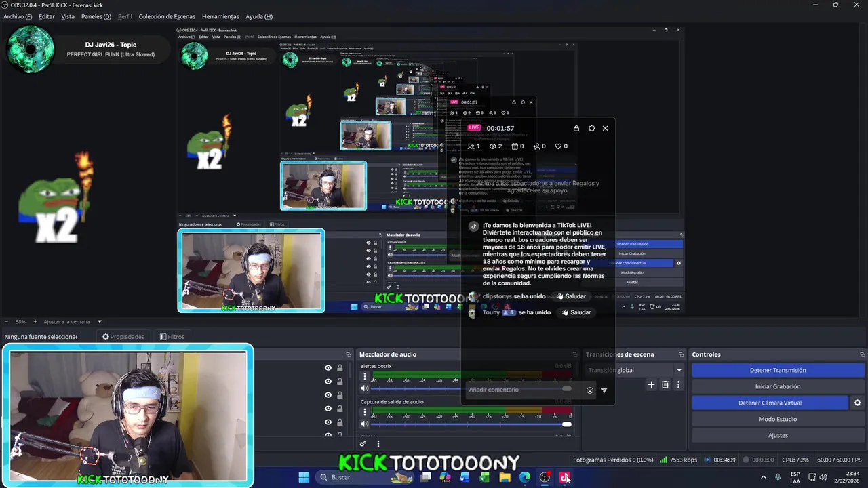Undock the Transiciones de escena panel

(681, 354)
